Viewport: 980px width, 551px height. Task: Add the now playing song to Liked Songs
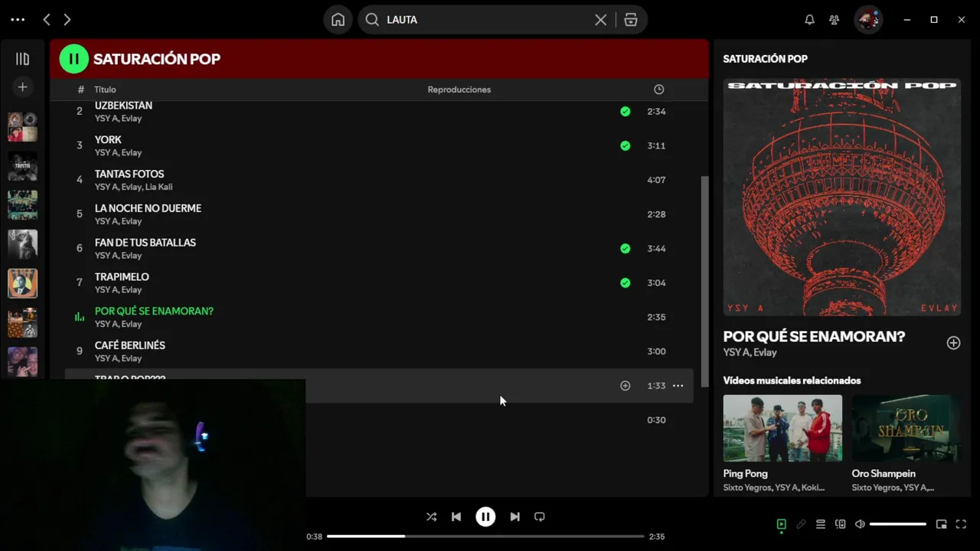pyautogui.click(x=953, y=343)
